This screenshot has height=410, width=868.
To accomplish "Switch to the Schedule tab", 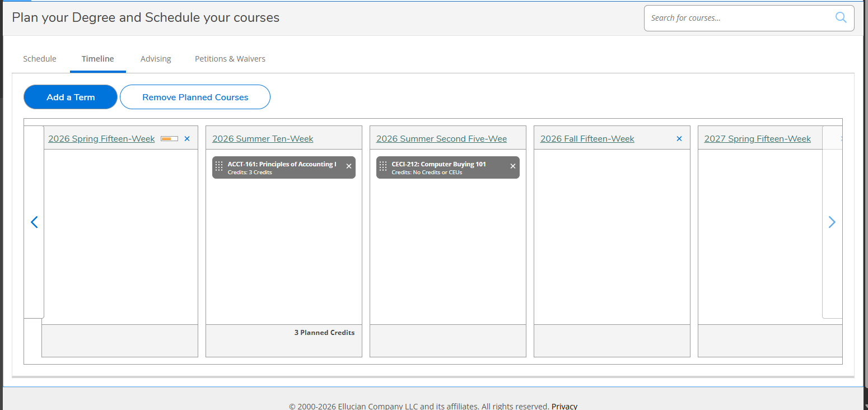I will [x=40, y=59].
